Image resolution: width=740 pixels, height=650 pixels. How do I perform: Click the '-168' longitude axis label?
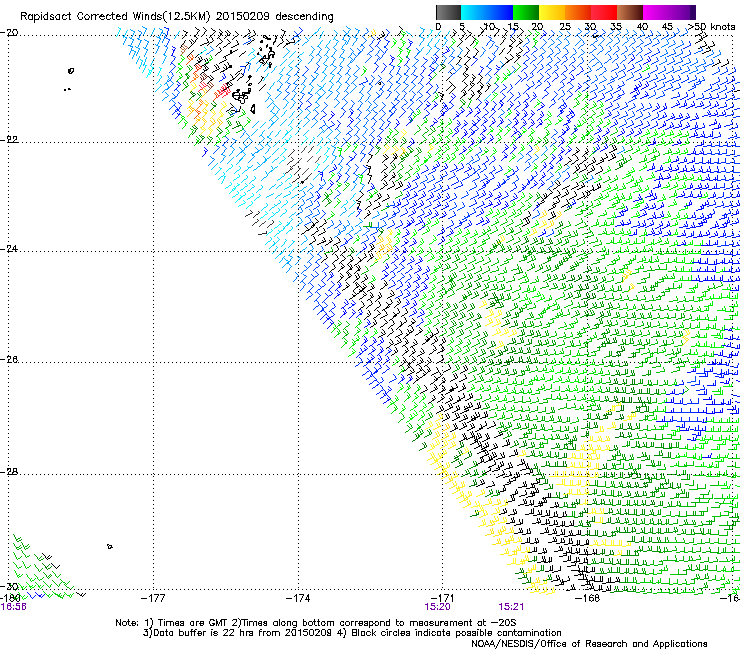(588, 598)
